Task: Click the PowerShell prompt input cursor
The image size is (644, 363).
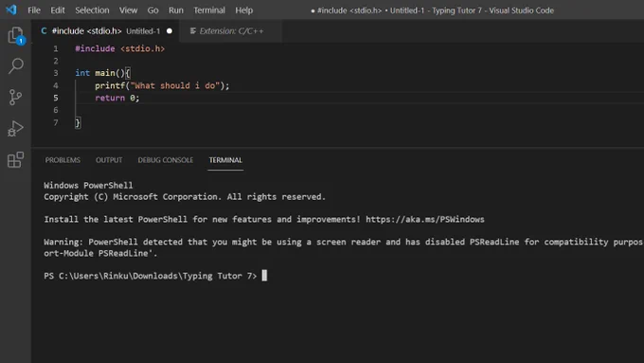Action: 264,276
